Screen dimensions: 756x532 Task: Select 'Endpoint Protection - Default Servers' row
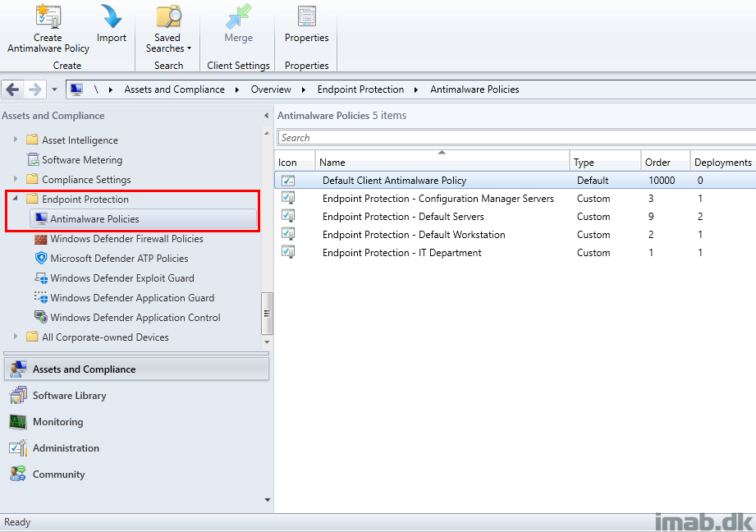tap(515, 217)
